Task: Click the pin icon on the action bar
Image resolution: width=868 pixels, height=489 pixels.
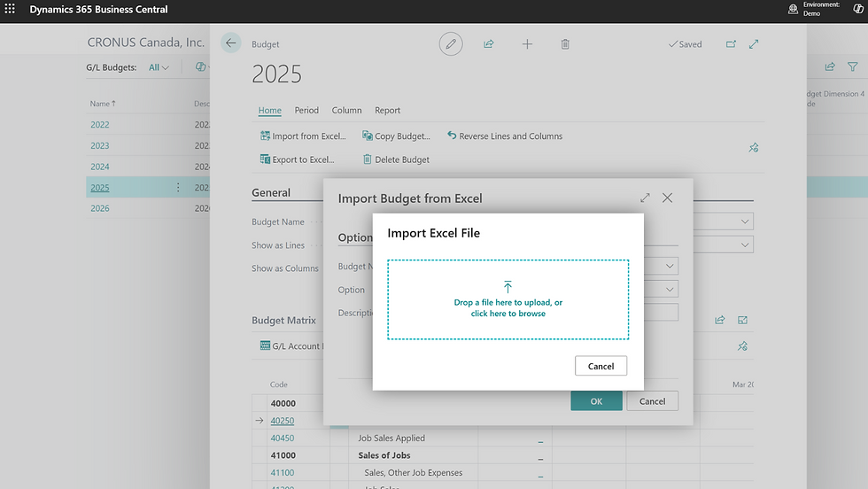Action: click(x=754, y=148)
